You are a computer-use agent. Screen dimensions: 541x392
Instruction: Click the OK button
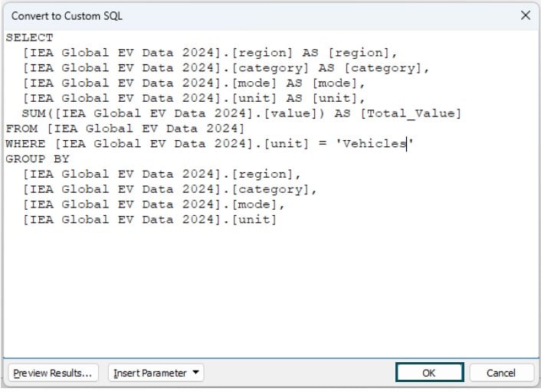(430, 373)
